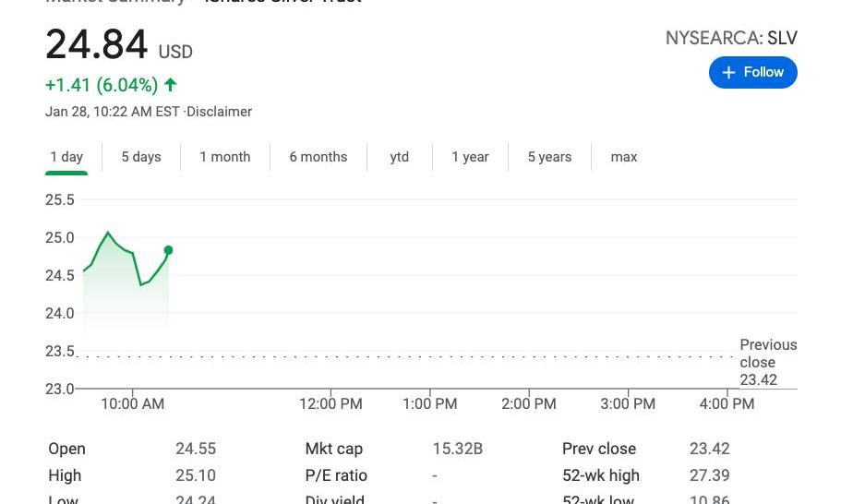Show the ytd chart range
Screen dimensions: 841x504
[x=400, y=157]
